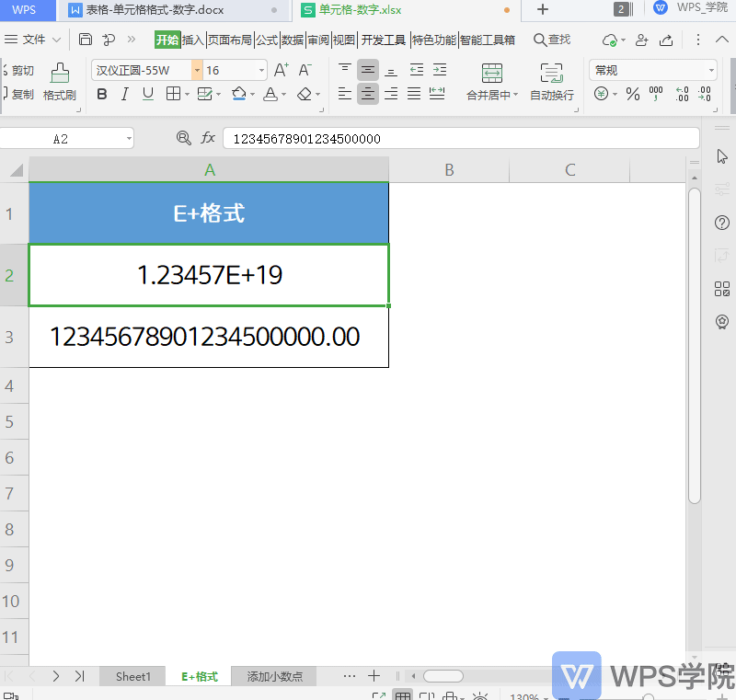The width and height of the screenshot is (736, 700).
Task: Select the Format Painter (格式刷) tool
Action: click(x=60, y=82)
